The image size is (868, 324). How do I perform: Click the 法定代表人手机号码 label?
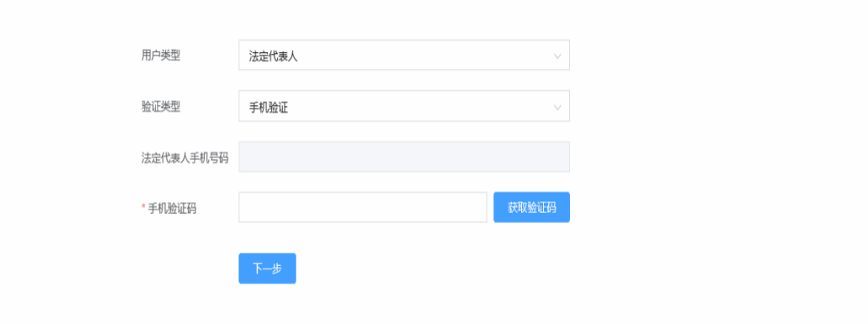tap(185, 157)
